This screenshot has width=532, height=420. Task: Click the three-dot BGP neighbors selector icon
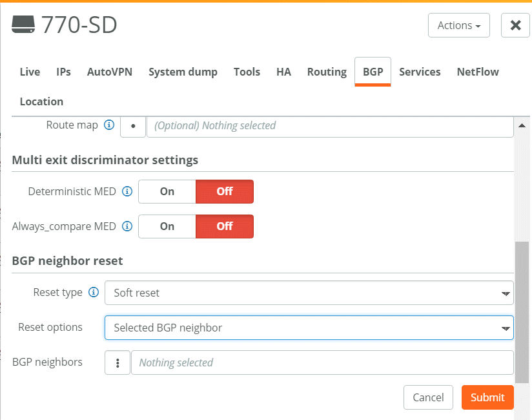click(x=118, y=362)
